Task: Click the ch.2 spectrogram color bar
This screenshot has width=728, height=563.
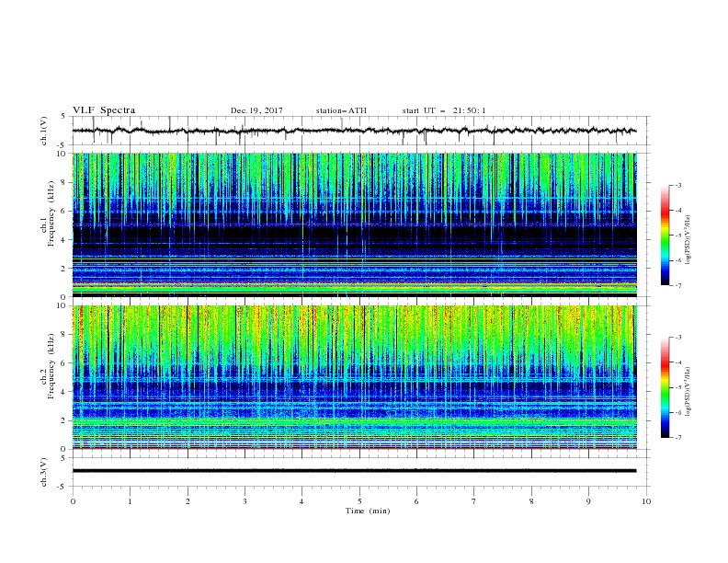Action: click(665, 387)
